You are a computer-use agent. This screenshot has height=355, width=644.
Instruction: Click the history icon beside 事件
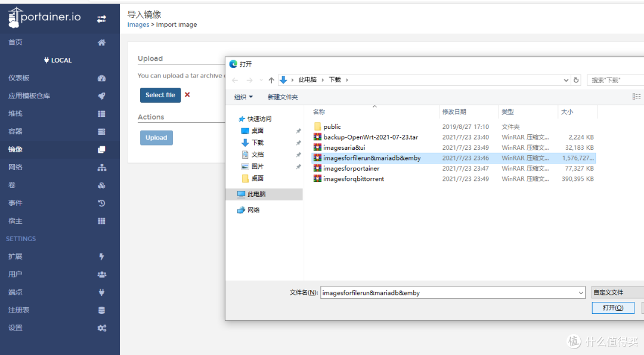tap(101, 203)
